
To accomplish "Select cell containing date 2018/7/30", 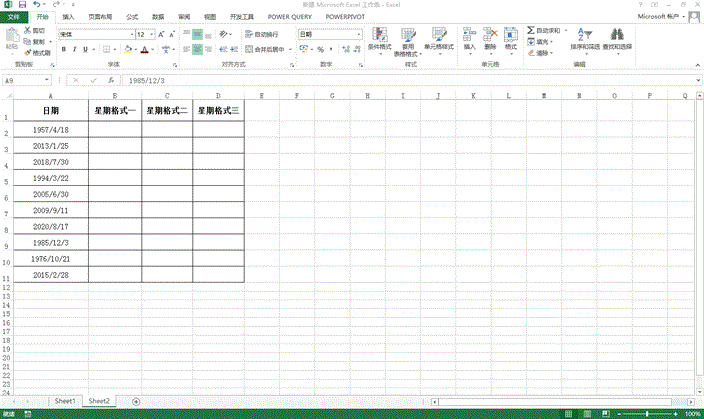I will (x=50, y=161).
